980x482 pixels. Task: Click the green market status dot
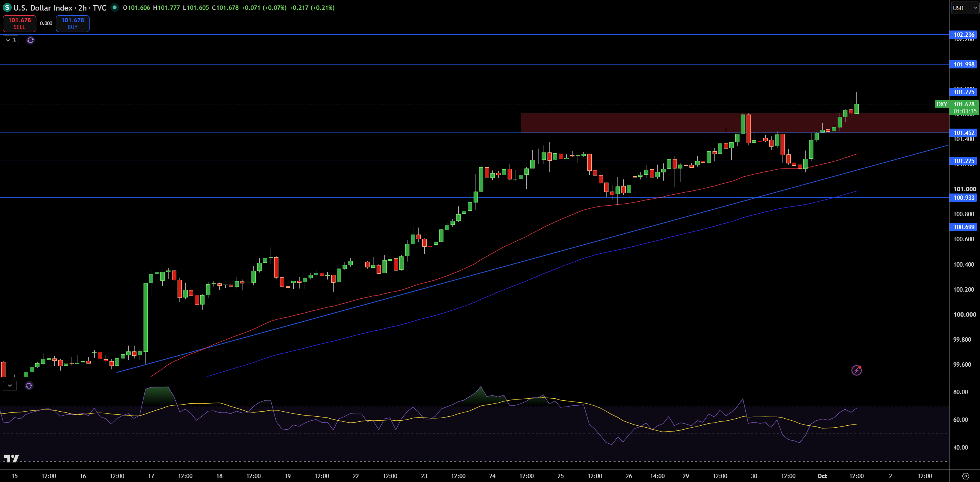pos(115,7)
